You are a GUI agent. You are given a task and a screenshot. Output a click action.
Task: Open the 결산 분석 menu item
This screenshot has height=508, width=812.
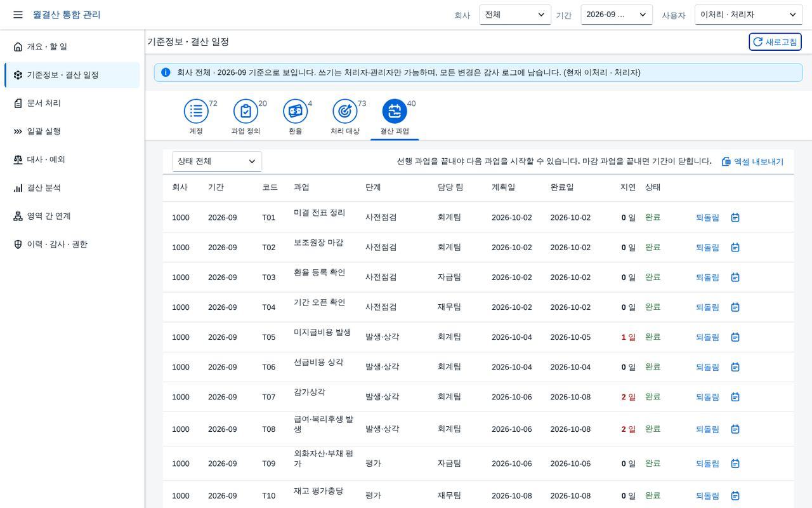72,188
